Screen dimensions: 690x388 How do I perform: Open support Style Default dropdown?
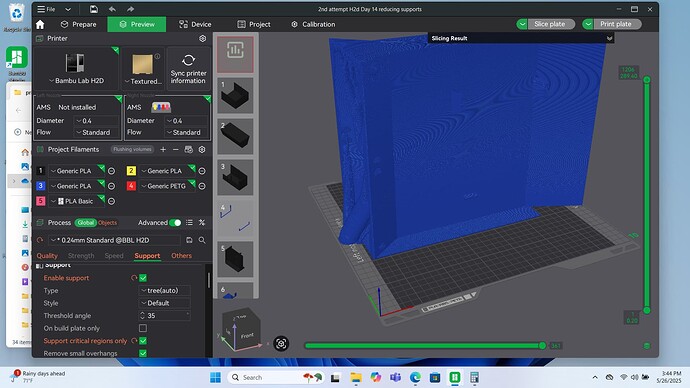point(165,303)
